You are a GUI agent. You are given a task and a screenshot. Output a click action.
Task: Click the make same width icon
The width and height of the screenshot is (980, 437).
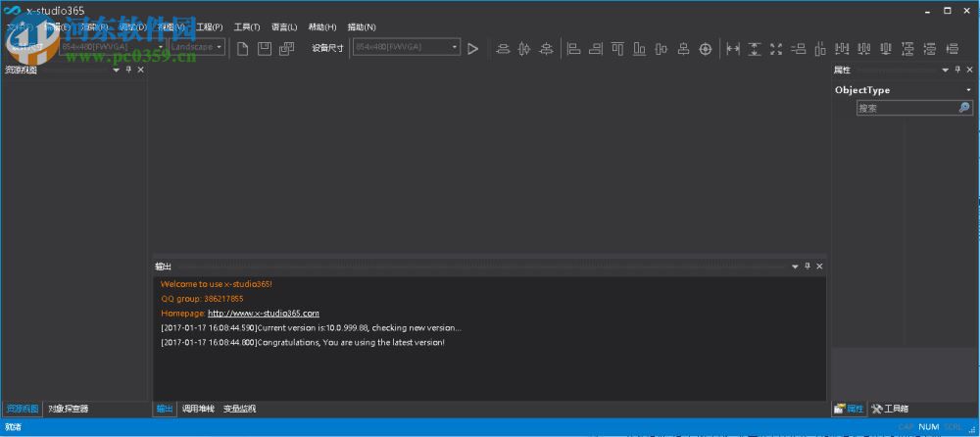[732, 49]
